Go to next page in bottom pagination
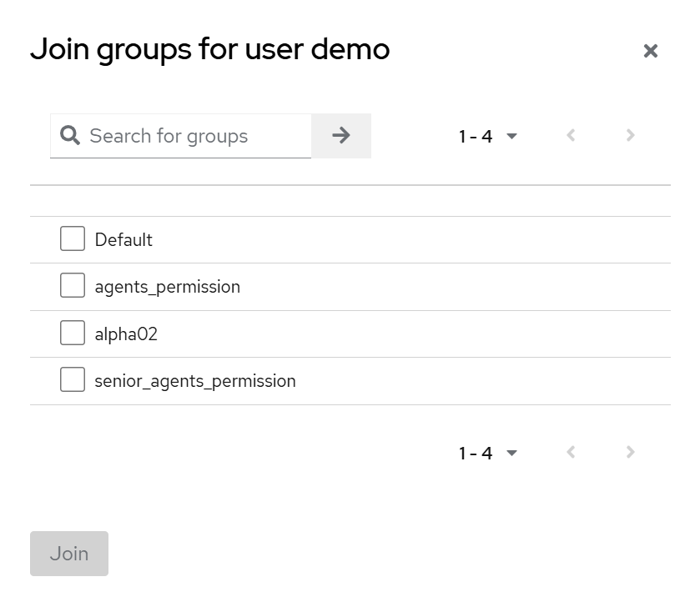Viewport: 700px width, 602px height. 631,453
